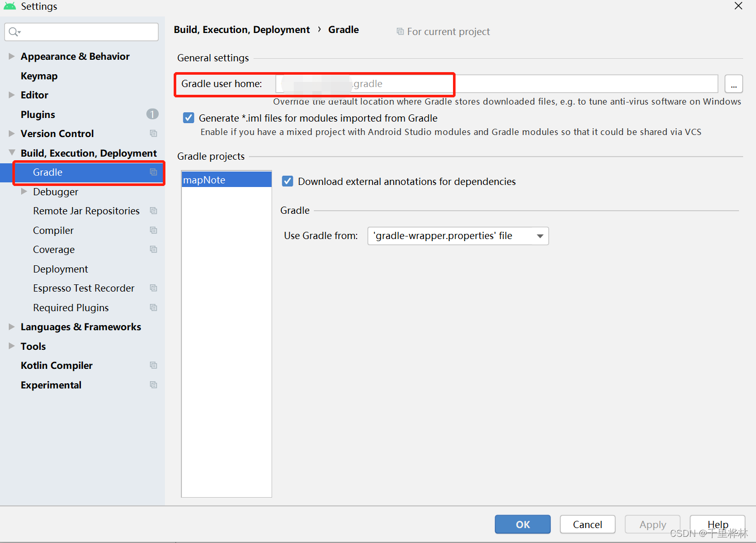756x543 pixels.
Task: Click the search magnifier icon in settings
Action: [14, 32]
